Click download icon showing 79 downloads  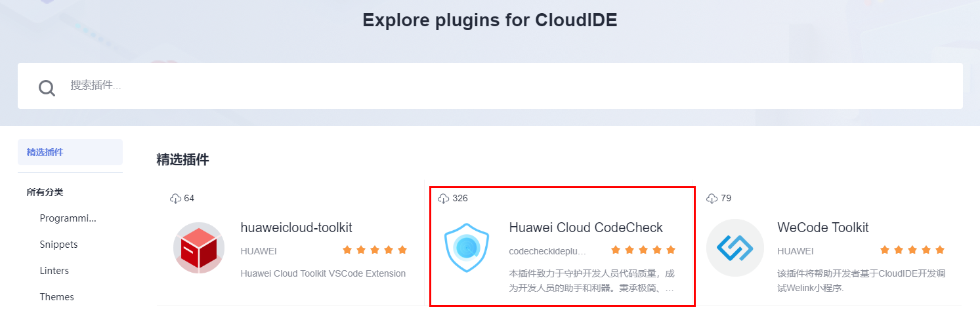(x=712, y=198)
